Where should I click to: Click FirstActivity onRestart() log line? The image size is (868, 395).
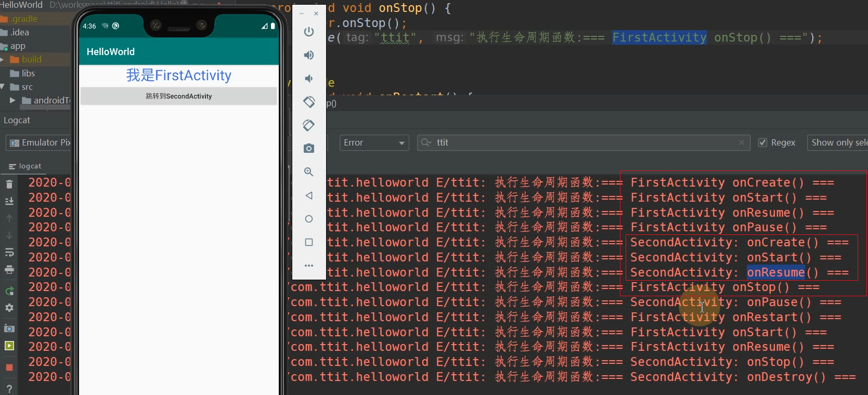(x=736, y=317)
